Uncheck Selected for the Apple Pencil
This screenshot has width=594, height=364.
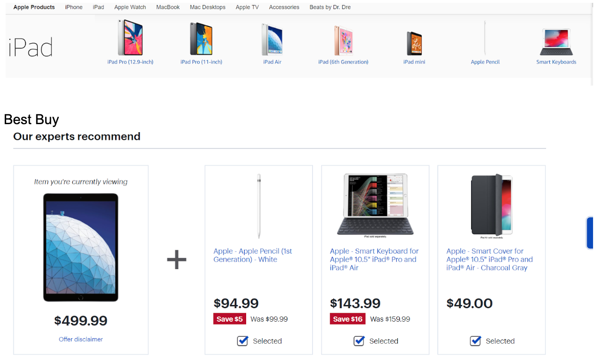click(x=242, y=341)
